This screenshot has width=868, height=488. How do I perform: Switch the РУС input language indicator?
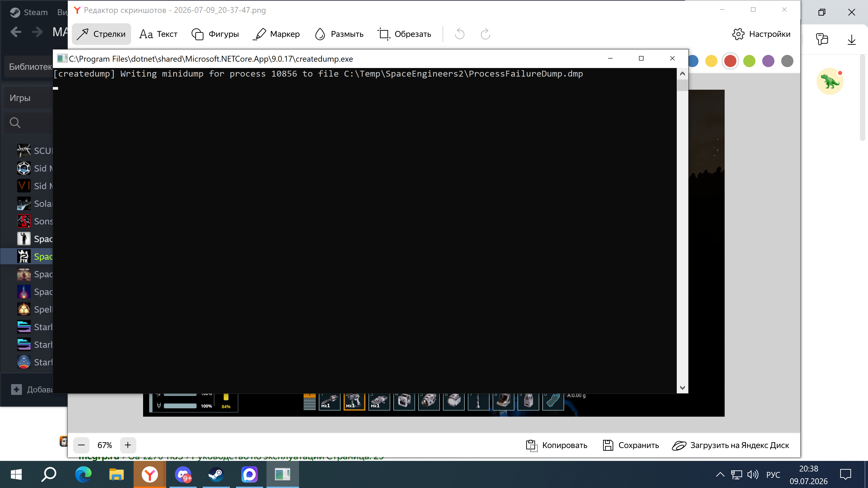click(773, 474)
